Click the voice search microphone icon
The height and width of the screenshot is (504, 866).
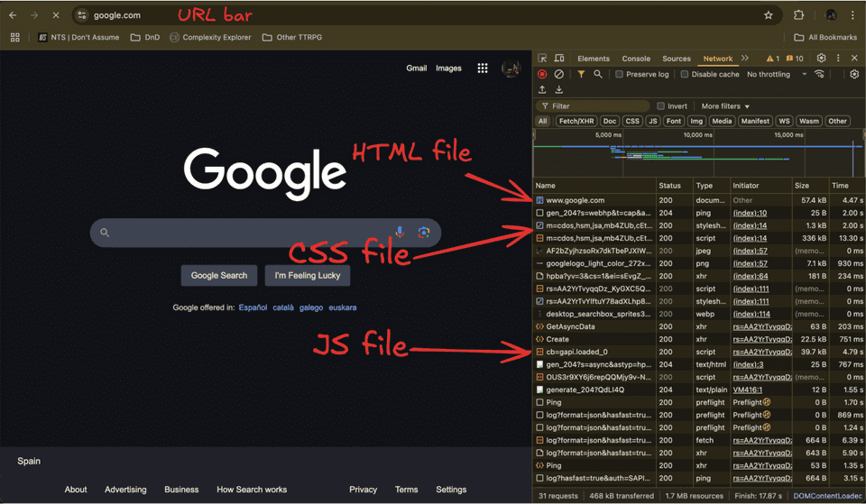pos(400,233)
